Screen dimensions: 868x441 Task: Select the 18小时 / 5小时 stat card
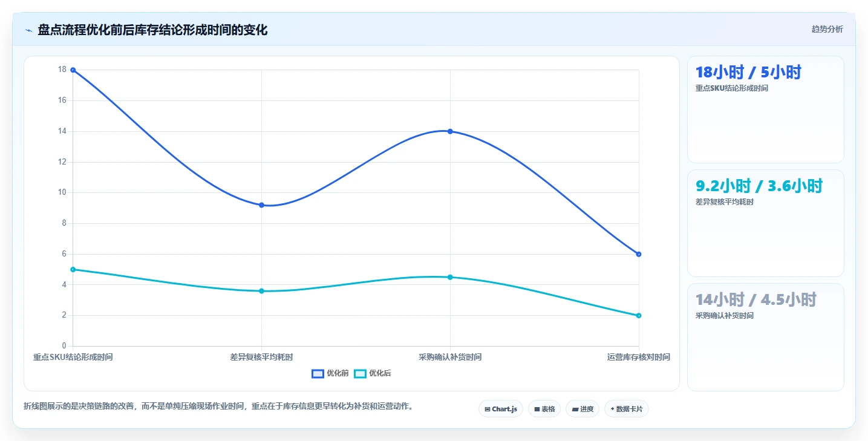(765, 109)
